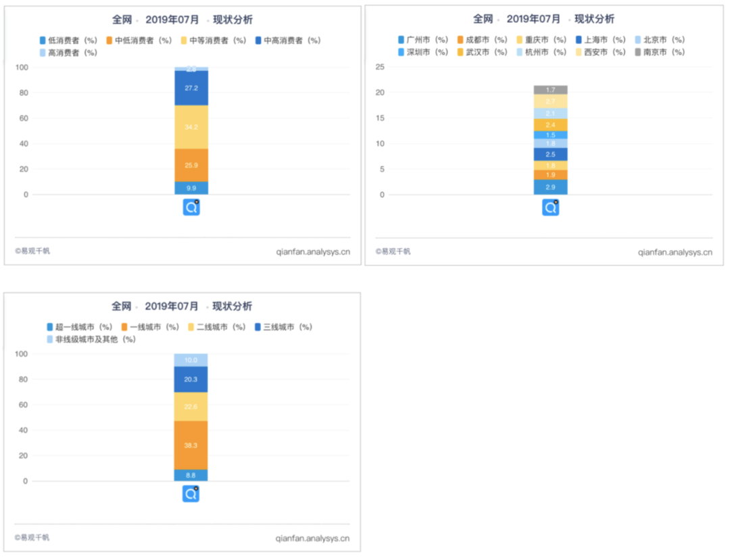Select the dark blue 27.2 bar segment
Screen dimensions: 730x560
click(x=191, y=88)
